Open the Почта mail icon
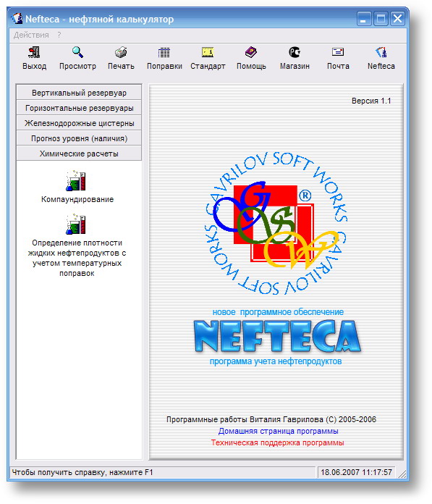Image resolution: width=432 pixels, height=504 pixels. (338, 52)
